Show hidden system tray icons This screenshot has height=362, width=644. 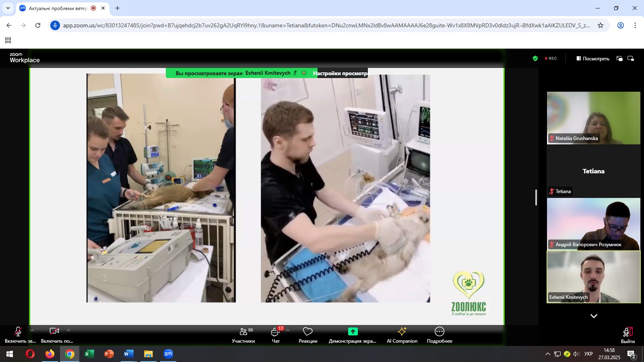(x=548, y=354)
